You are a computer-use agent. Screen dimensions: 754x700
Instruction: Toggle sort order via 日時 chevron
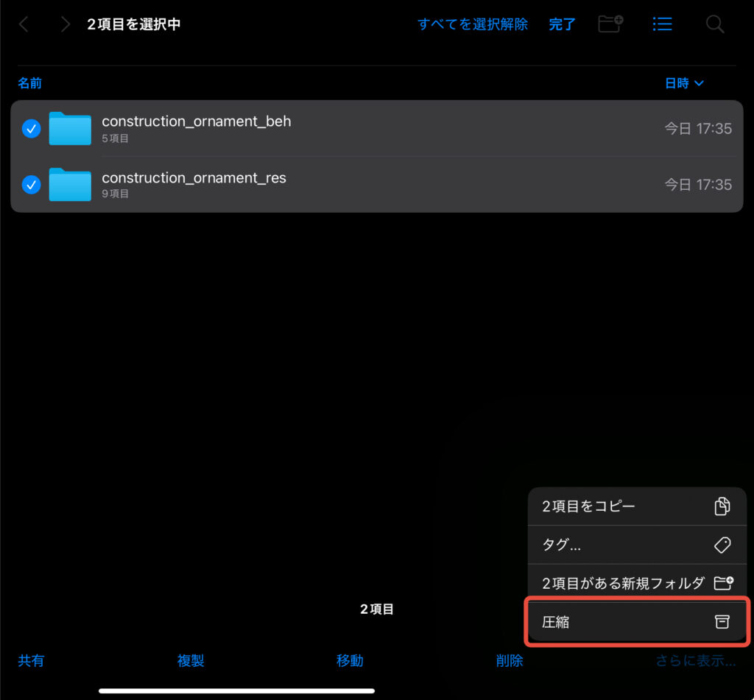pos(699,83)
